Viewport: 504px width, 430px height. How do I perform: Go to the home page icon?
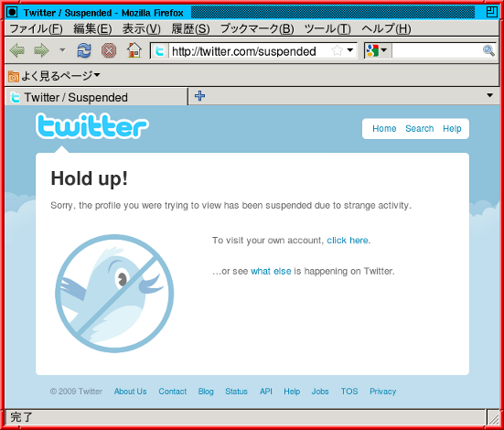click(x=134, y=50)
